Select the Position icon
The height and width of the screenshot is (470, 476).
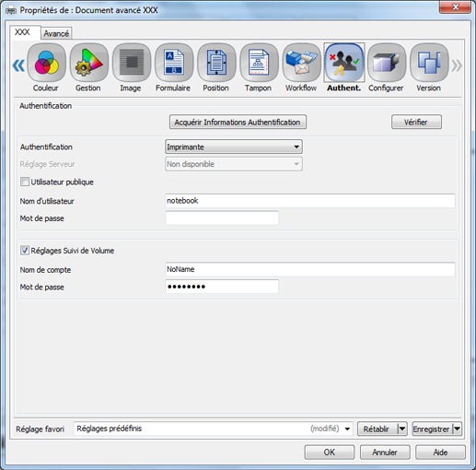click(x=216, y=63)
